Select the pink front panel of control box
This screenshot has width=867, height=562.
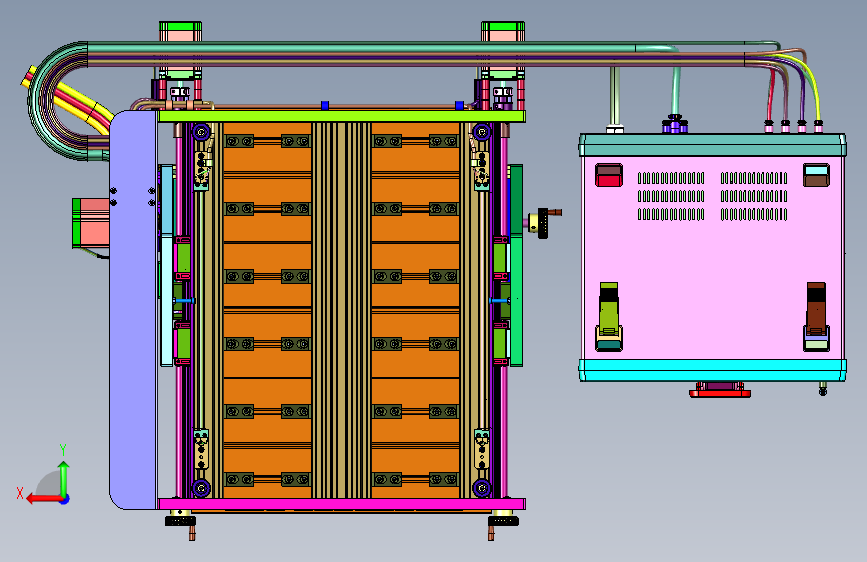point(713,258)
